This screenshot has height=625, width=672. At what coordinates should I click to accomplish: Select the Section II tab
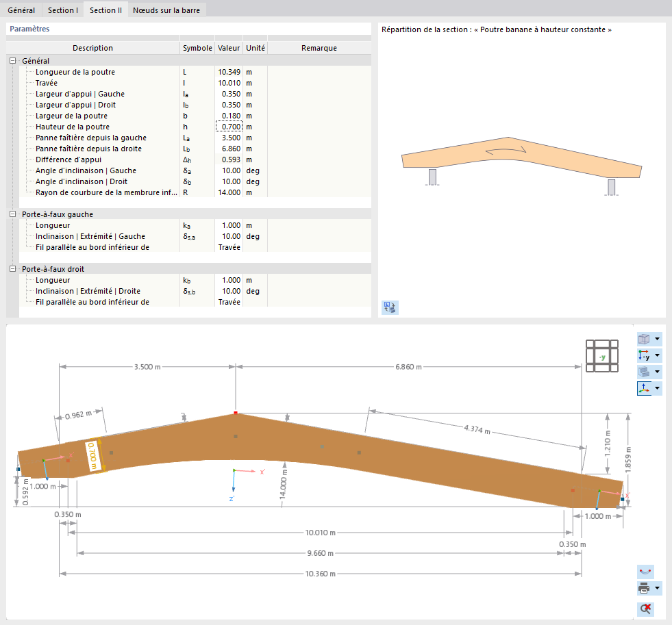105,10
